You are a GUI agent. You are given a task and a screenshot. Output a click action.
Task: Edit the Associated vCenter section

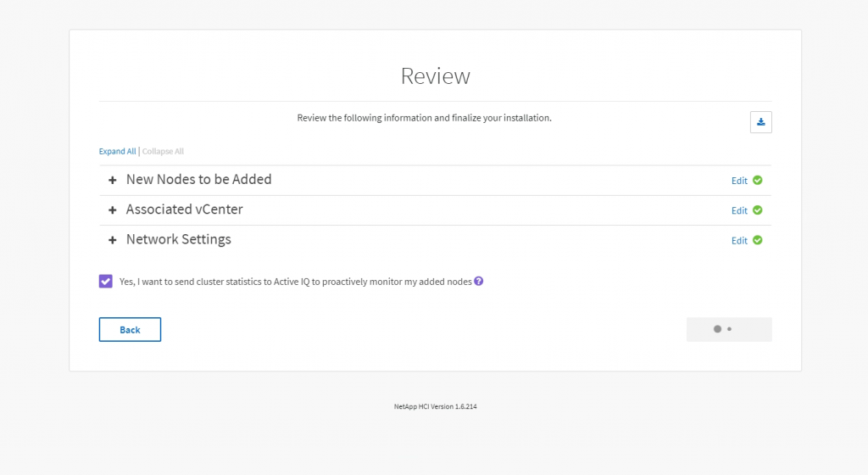[x=739, y=210]
